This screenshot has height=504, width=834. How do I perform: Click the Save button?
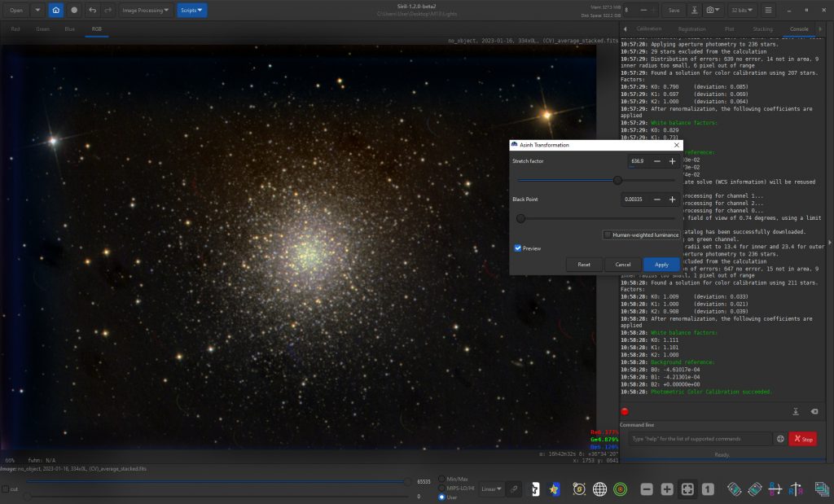674,10
